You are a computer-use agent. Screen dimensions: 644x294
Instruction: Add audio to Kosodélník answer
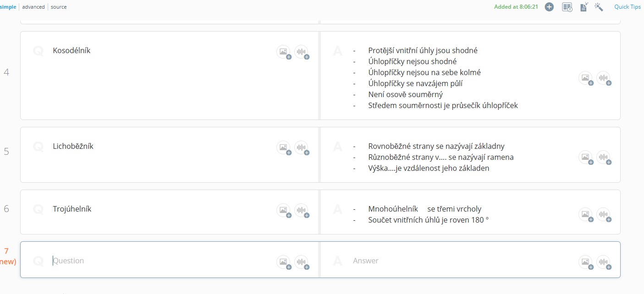(603, 78)
